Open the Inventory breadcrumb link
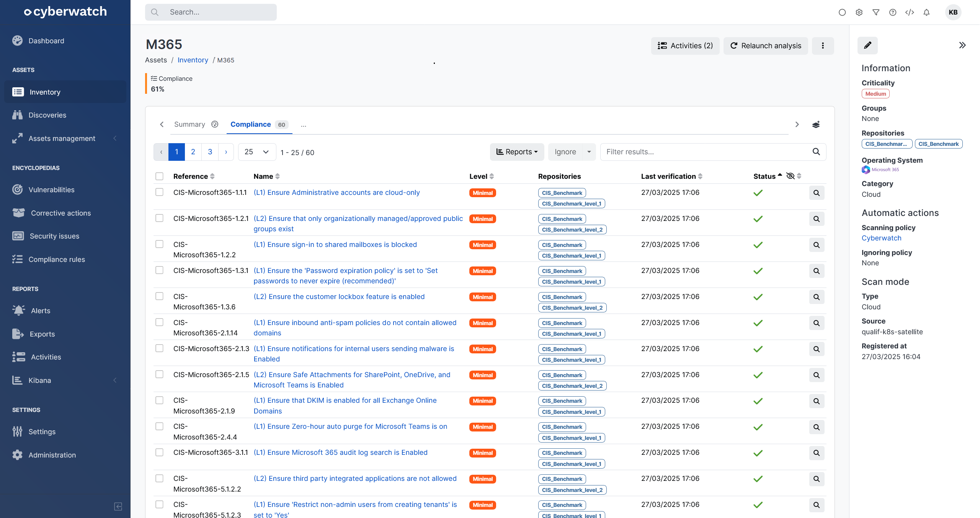Viewport: 980px width, 518px height. 193,60
